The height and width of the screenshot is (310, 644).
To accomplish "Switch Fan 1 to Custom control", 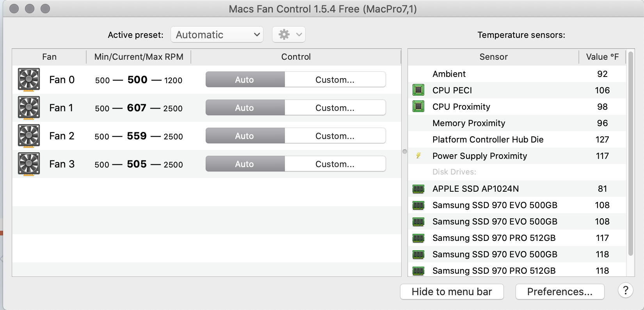I will [335, 108].
